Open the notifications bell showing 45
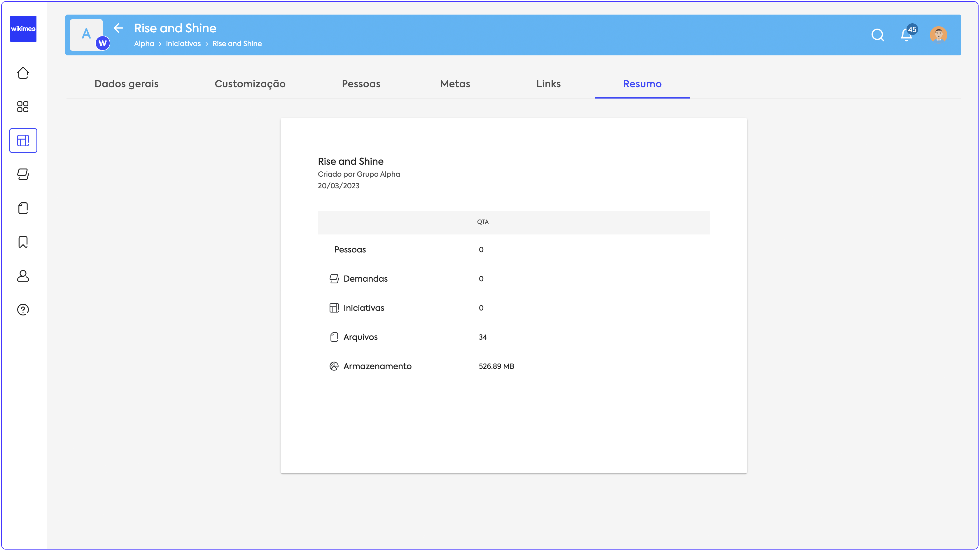The image size is (980, 551). 907,35
